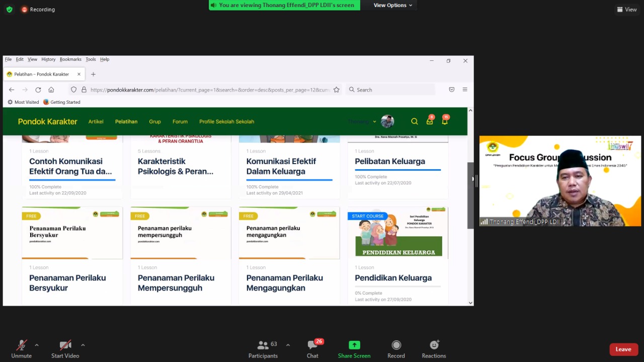Image resolution: width=644 pixels, height=362 pixels.
Task: Open Forum in site navigation
Action: pos(180,121)
